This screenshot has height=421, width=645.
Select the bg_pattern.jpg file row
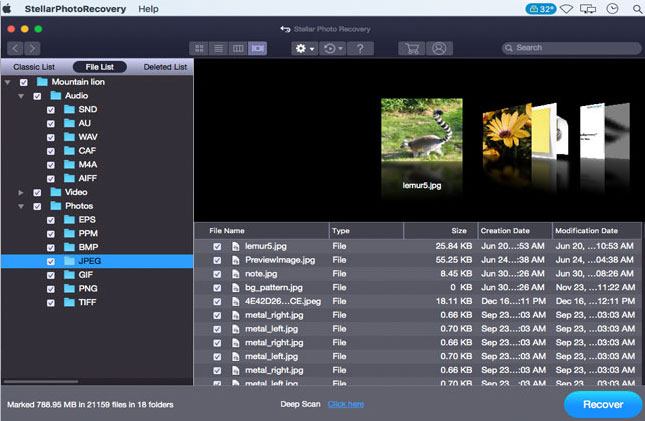418,288
